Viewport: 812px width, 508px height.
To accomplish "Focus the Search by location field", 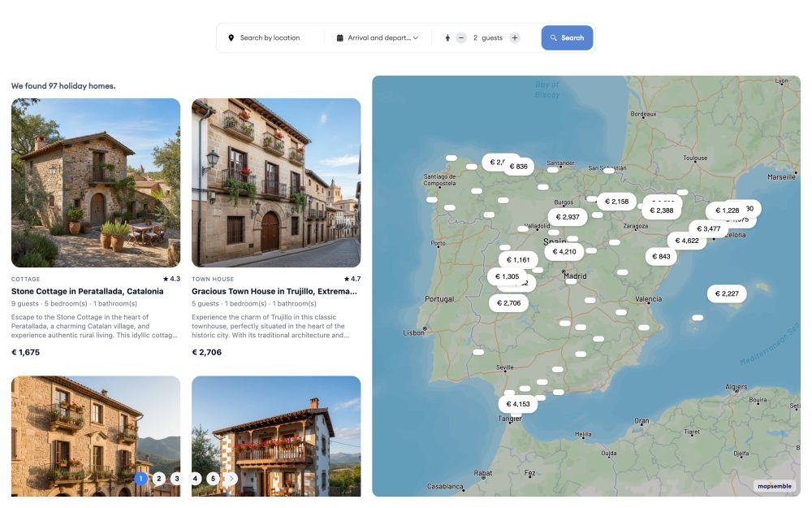I will (270, 38).
